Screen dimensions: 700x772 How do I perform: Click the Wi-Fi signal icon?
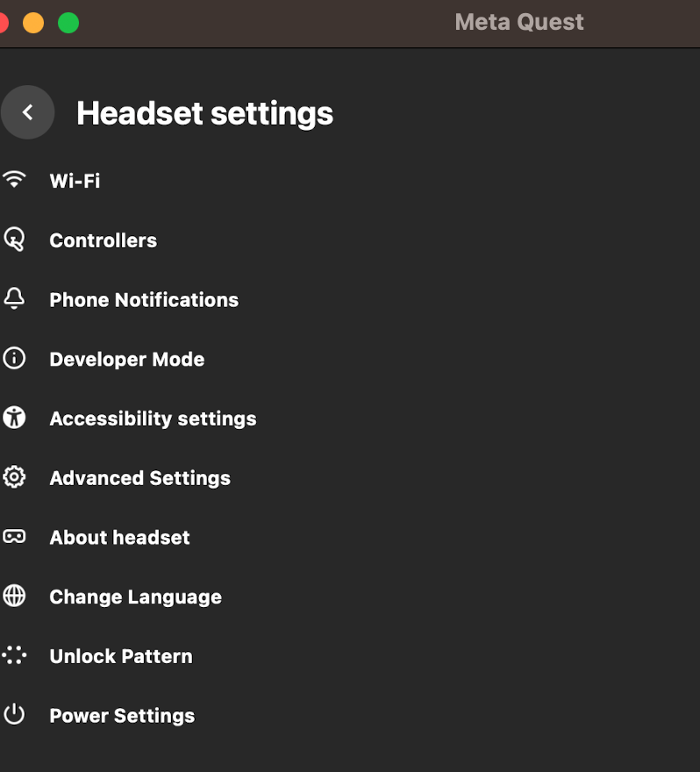pos(14,180)
